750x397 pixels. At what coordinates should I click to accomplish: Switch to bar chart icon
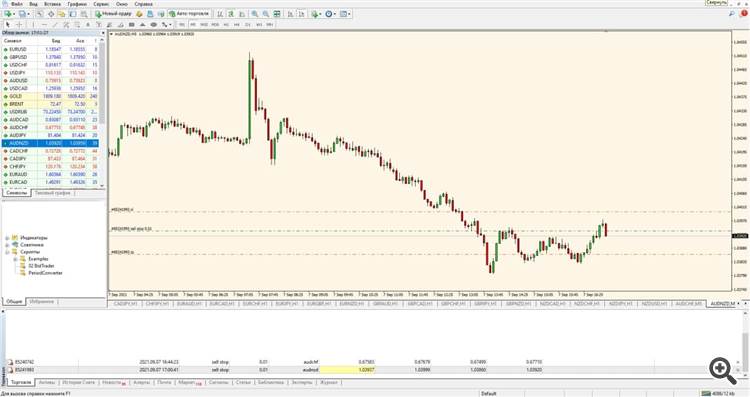[220, 14]
